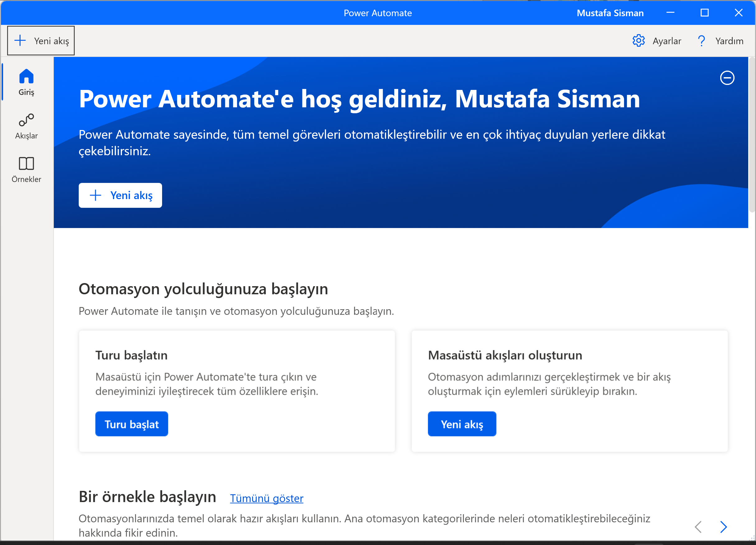This screenshot has height=545, width=756.
Task: Click the Ayarlar gear icon
Action: tap(638, 41)
